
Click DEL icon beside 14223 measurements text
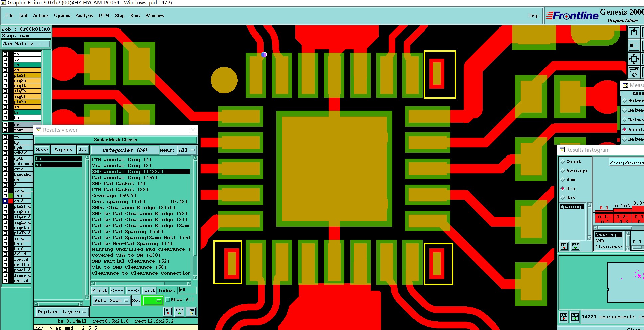(564, 317)
